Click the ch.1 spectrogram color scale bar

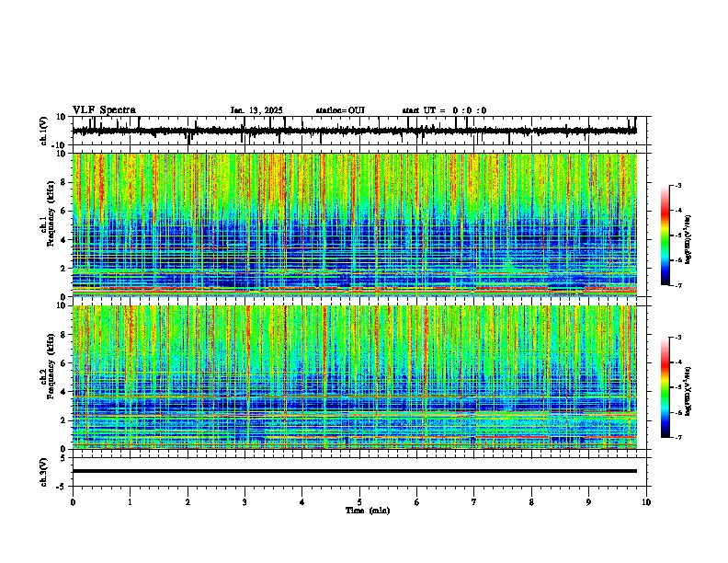(665, 236)
